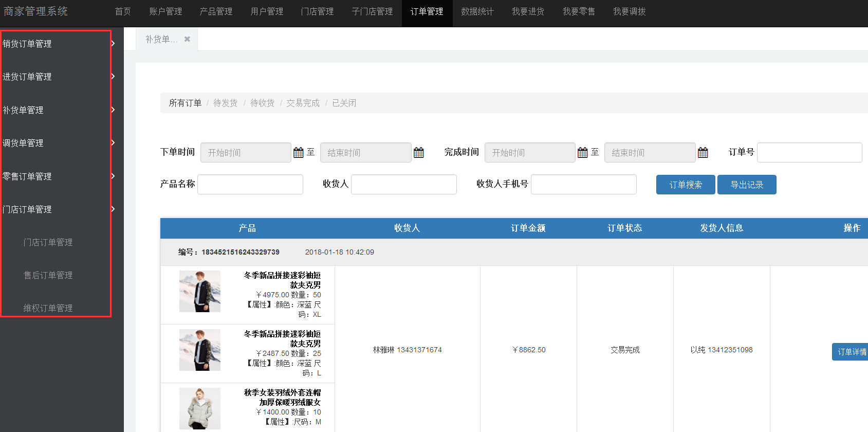This screenshot has width=868, height=432.
Task: Expand 零售订单管理 chevron
Action: point(113,176)
